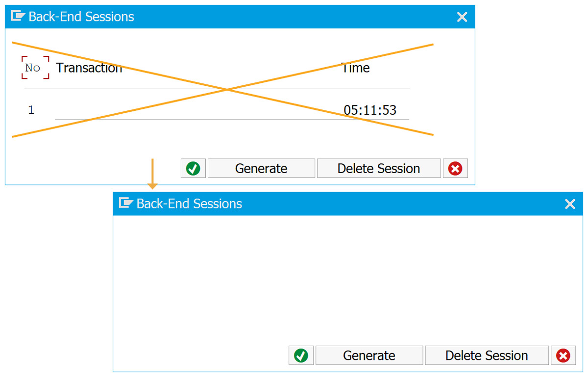This screenshot has width=588, height=377.
Task: Click the time entry 05:11:53
Action: point(370,110)
